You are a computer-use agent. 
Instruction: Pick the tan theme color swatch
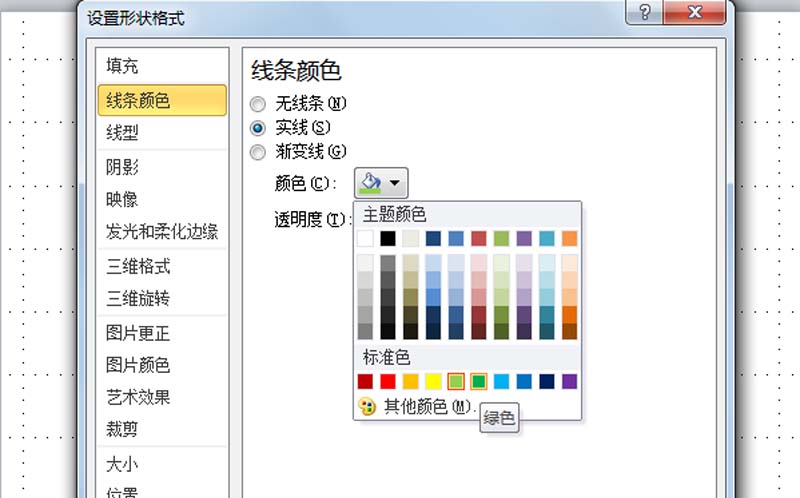pyautogui.click(x=411, y=238)
